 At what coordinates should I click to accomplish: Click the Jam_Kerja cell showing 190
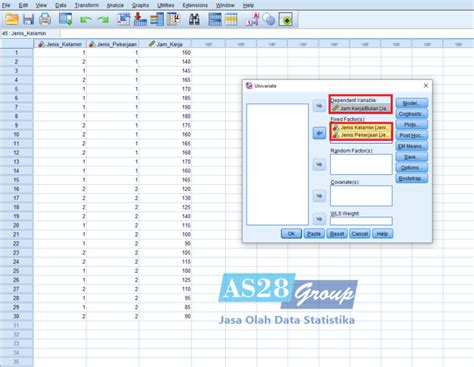(165, 107)
